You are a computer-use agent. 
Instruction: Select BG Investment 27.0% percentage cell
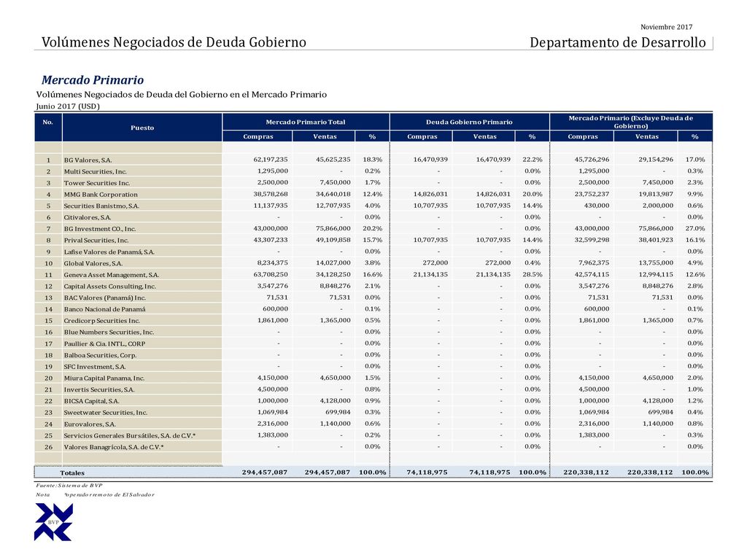pos(694,228)
